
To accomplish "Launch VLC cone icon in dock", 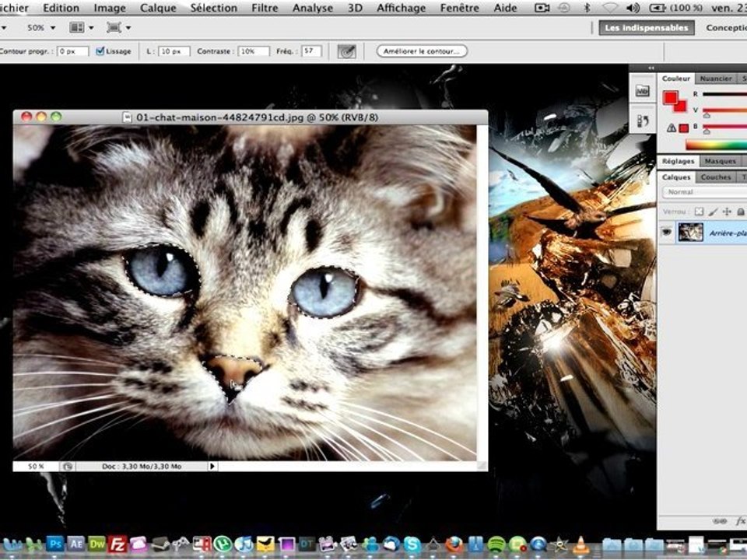I will point(580,544).
